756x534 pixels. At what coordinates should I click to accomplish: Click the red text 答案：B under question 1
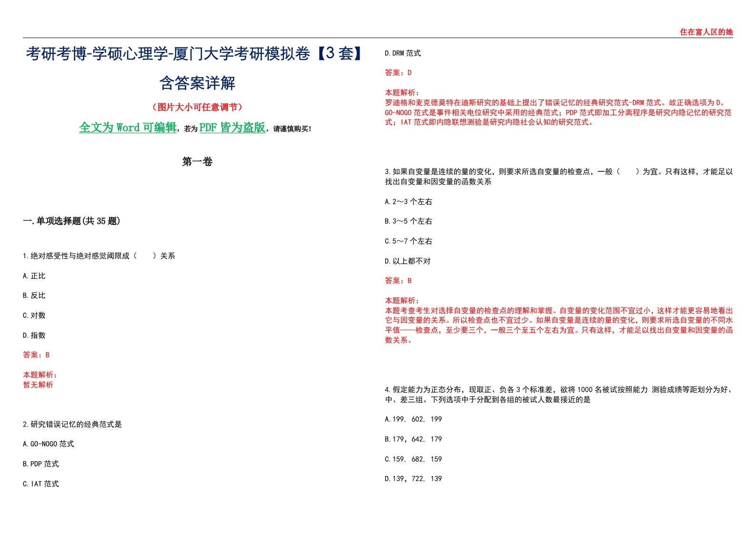tap(36, 355)
